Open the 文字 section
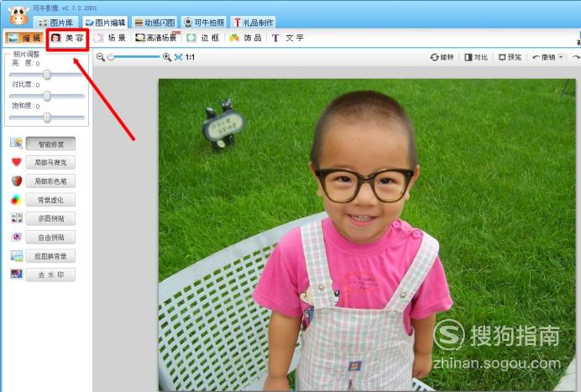Viewport: 581px width, 392px height. click(288, 38)
